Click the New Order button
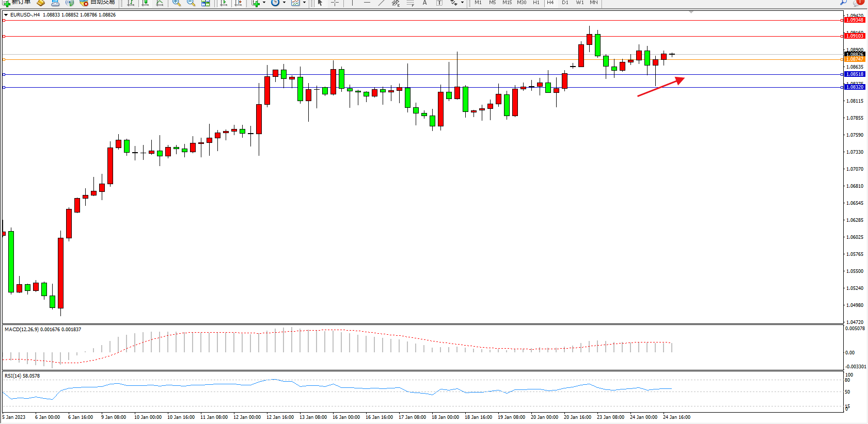Image resolution: width=868 pixels, height=424 pixels. pyautogui.click(x=17, y=3)
